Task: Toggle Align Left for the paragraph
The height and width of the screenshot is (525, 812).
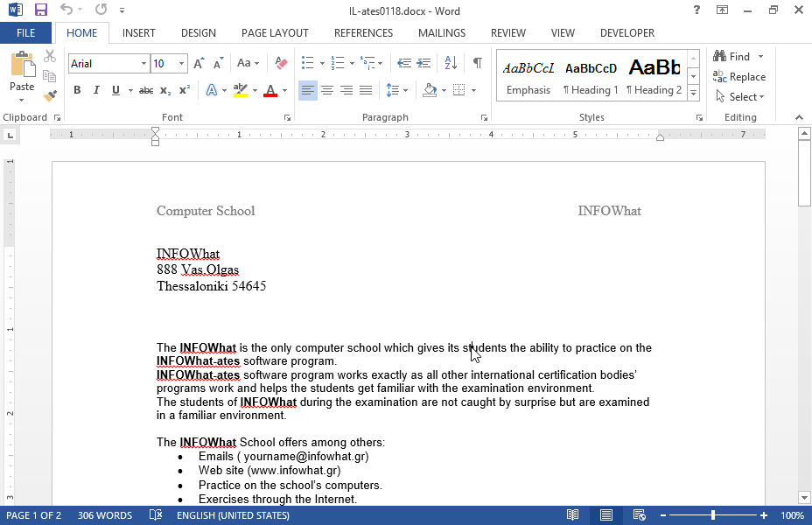Action: coord(308,91)
